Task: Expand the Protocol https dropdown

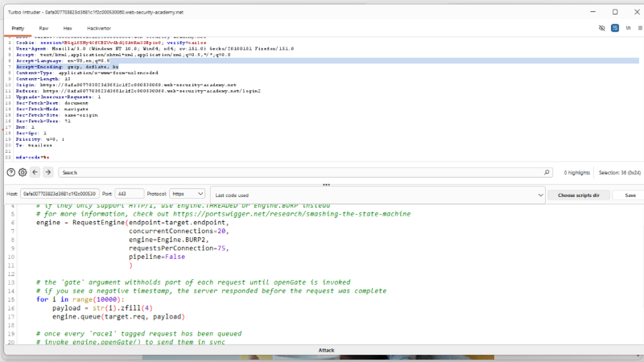Action: click(x=188, y=194)
